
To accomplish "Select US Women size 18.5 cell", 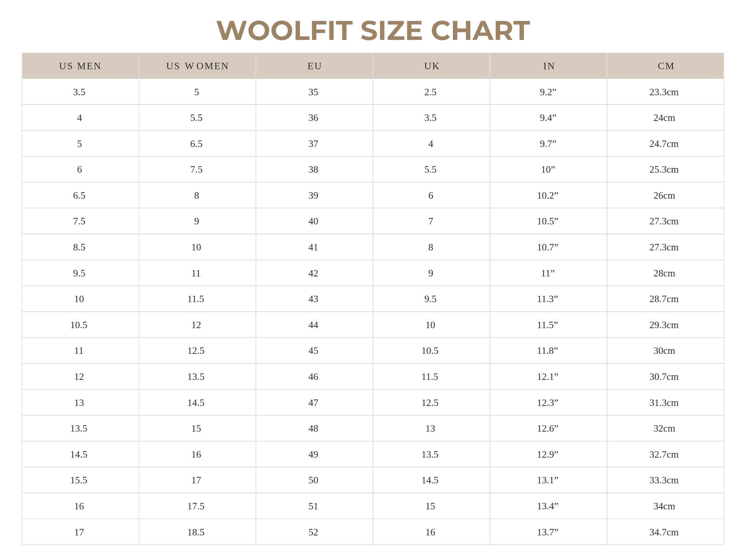I will click(196, 532).
